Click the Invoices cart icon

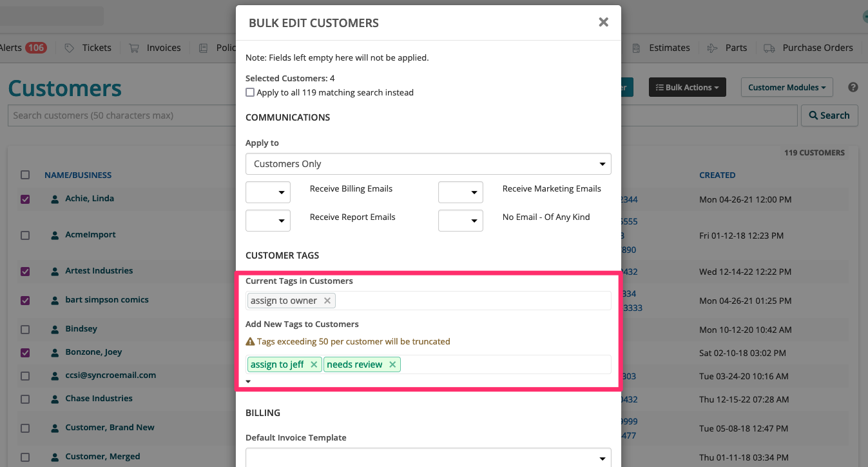click(134, 48)
